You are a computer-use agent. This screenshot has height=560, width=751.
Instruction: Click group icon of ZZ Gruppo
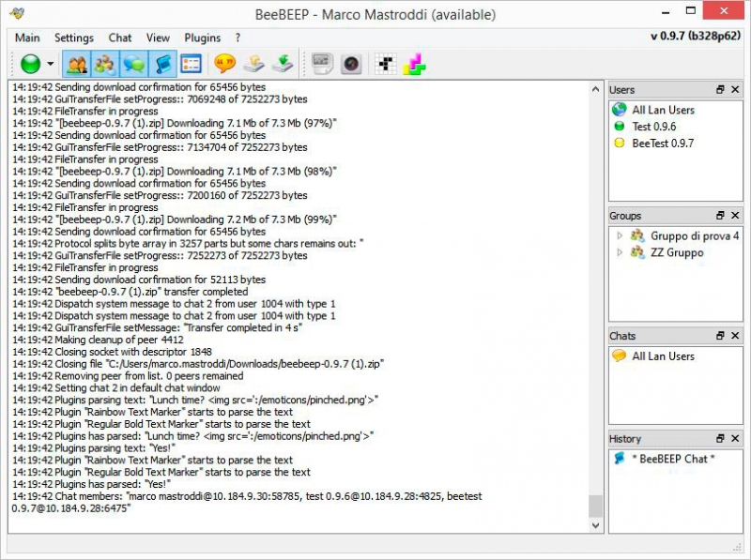click(637, 252)
